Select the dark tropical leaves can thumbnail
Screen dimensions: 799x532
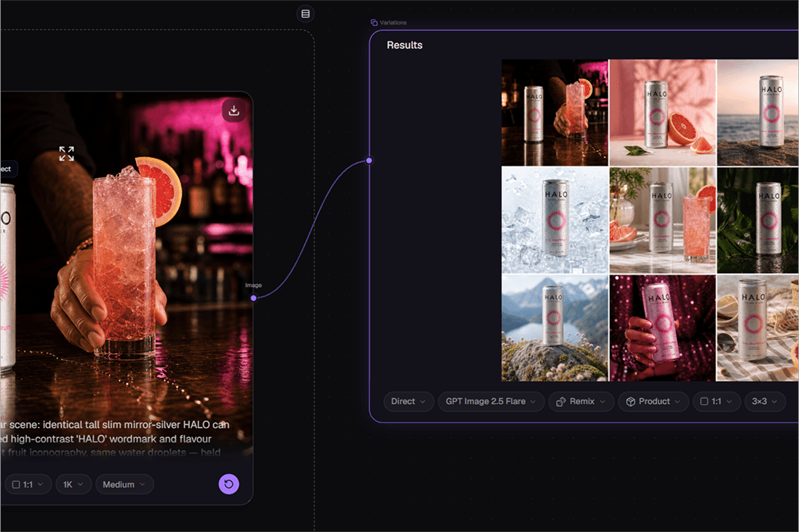click(757, 221)
